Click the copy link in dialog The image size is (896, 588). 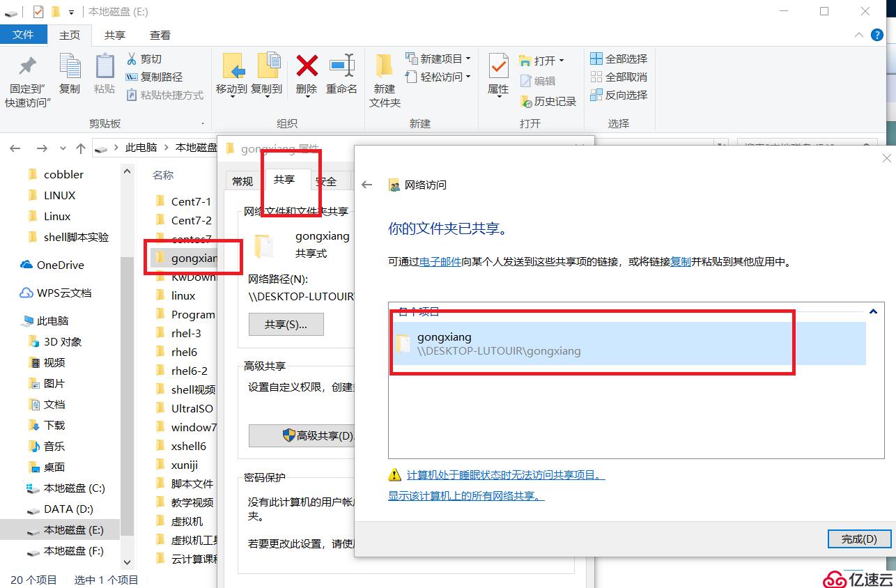pos(681,262)
